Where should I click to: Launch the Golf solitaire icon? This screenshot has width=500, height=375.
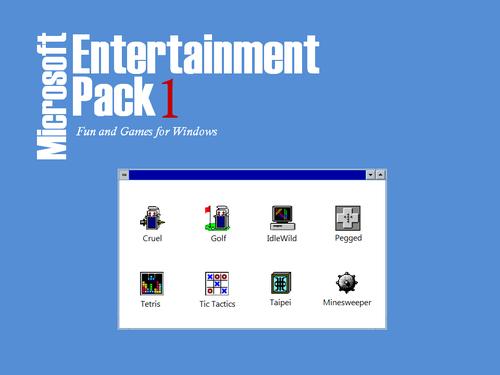pyautogui.click(x=217, y=218)
